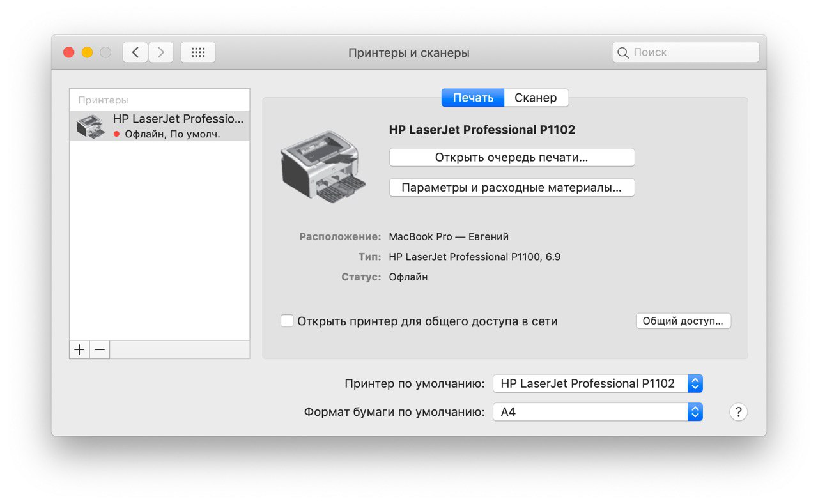Click the red offline status dot
818x504 pixels.
[x=116, y=134]
